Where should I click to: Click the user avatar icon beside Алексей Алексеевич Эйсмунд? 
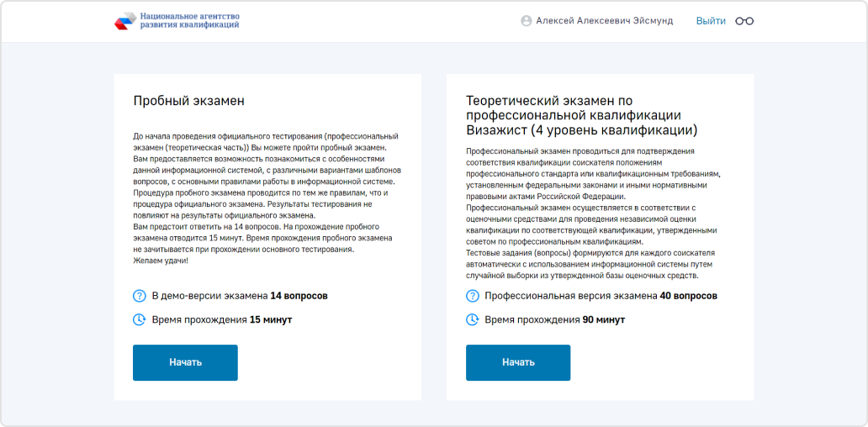coord(526,21)
